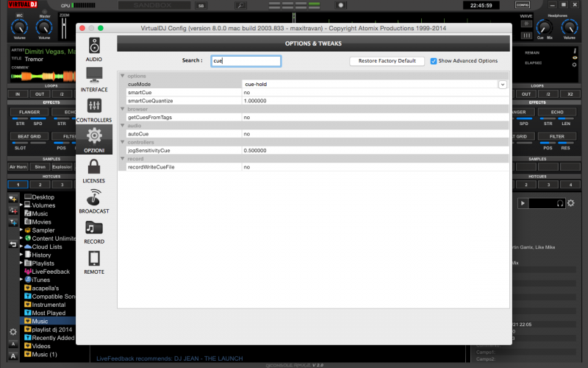Trigger hotcue 4 on right deck
The image size is (588, 368).
coord(570,185)
